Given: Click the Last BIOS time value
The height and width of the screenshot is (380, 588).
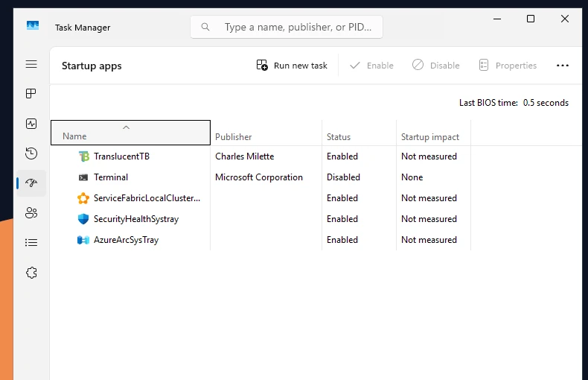Looking at the screenshot, I should coord(546,103).
